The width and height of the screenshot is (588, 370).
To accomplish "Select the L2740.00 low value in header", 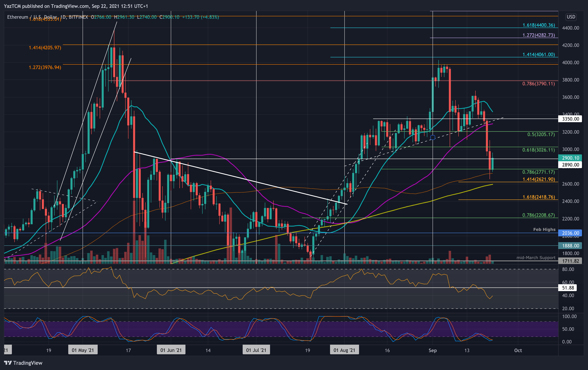I will pyautogui.click(x=147, y=17).
